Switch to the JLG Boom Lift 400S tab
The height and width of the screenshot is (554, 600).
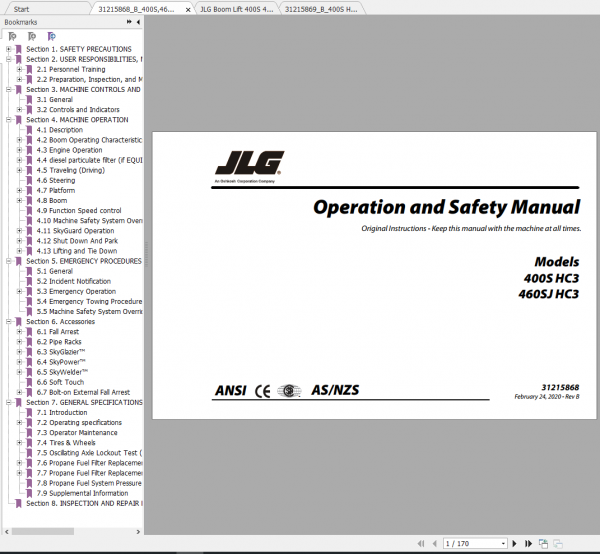coord(236,9)
